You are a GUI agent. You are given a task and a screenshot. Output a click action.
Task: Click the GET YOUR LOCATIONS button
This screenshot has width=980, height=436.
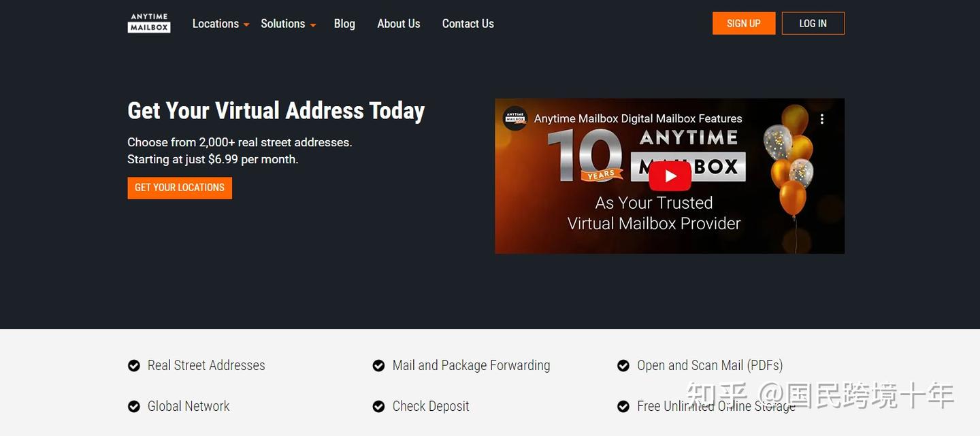(180, 188)
